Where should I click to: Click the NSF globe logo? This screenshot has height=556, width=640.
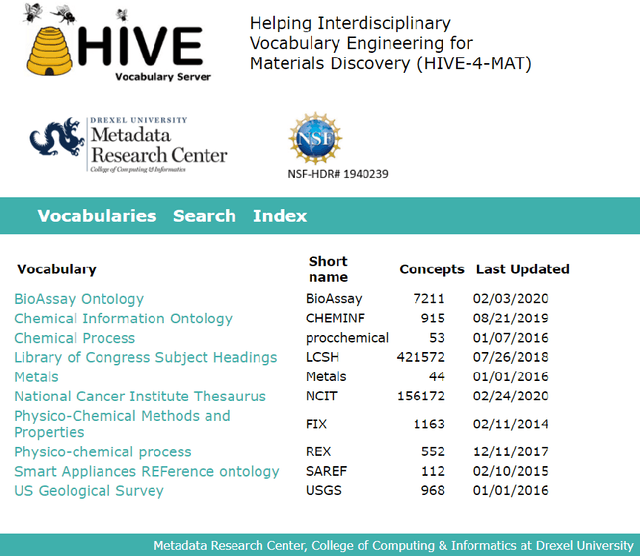click(x=315, y=138)
